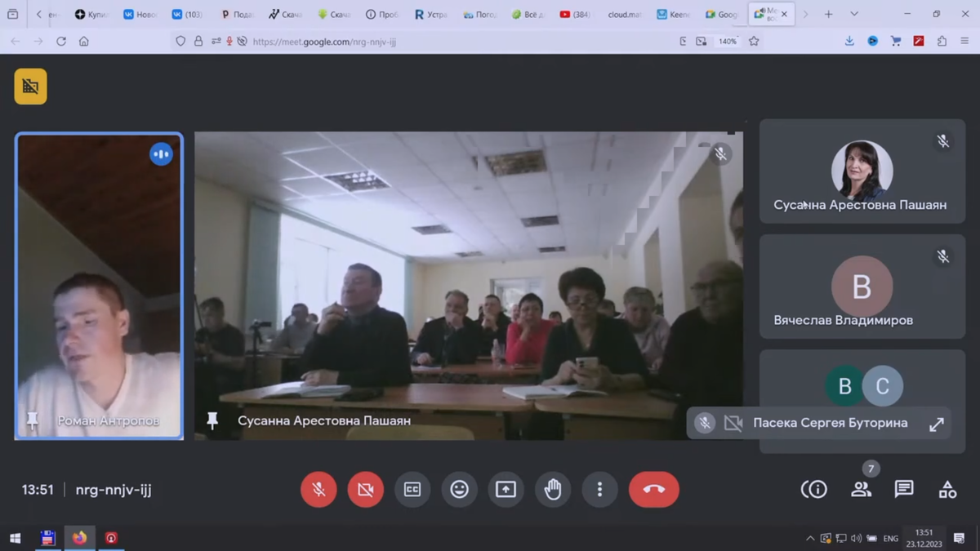This screenshot has height=551, width=980.
Task: Click the shopping cart extension icon
Action: [896, 41]
